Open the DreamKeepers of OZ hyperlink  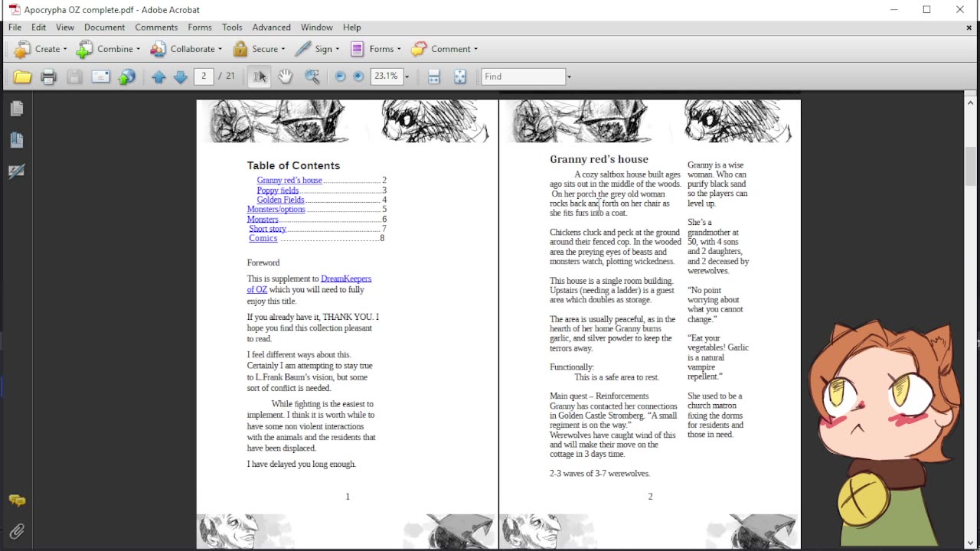[x=309, y=284]
